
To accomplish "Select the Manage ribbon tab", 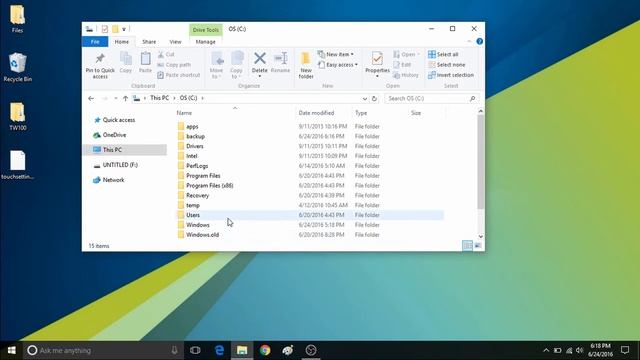I will tap(205, 42).
